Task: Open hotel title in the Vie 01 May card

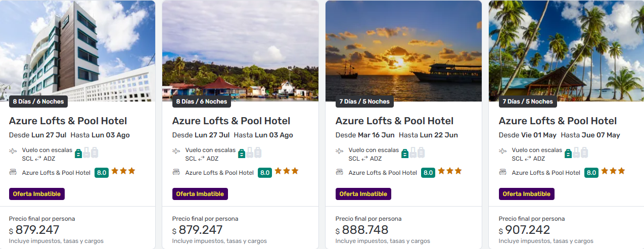Action: 558,121
